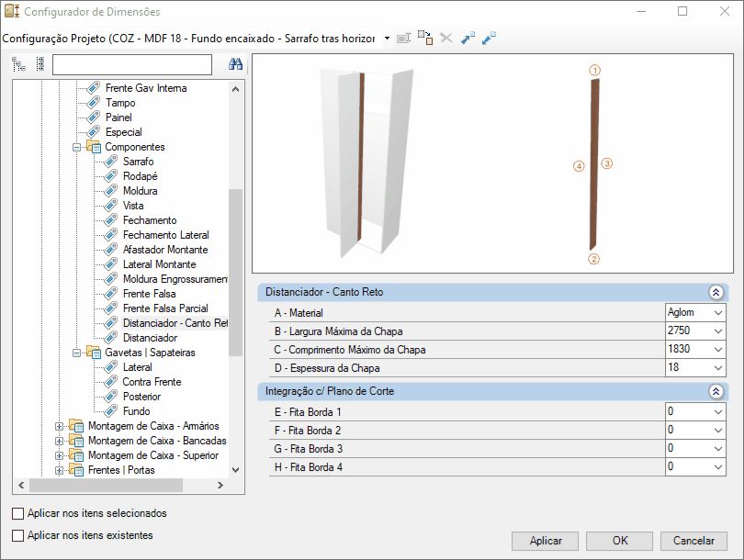
Task: Expand Montagem de Caixa - Bancadas node
Action: pos(59,441)
